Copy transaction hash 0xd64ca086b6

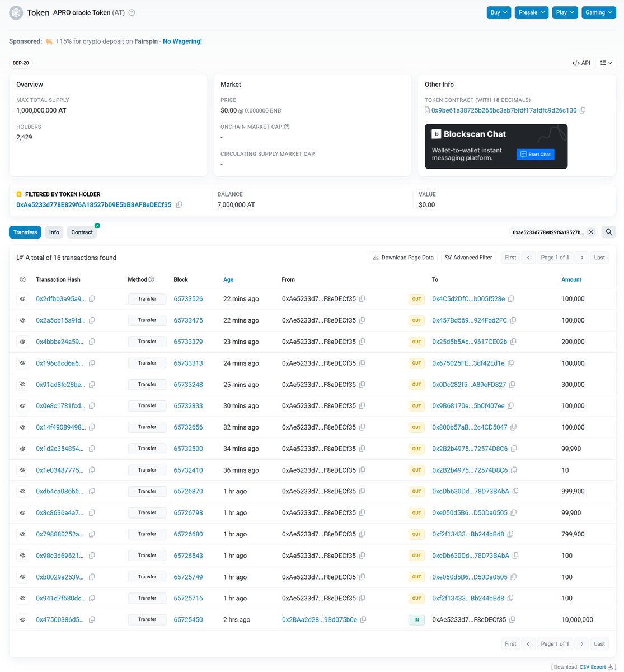coord(92,491)
